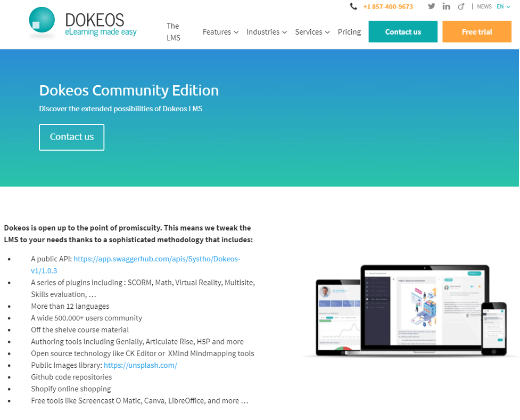
Task: Open Dokeos Twitter profile icon
Action: click(432, 6)
